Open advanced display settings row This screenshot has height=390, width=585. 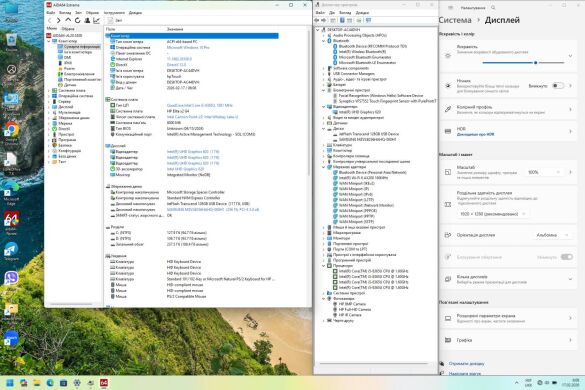tap(508, 318)
